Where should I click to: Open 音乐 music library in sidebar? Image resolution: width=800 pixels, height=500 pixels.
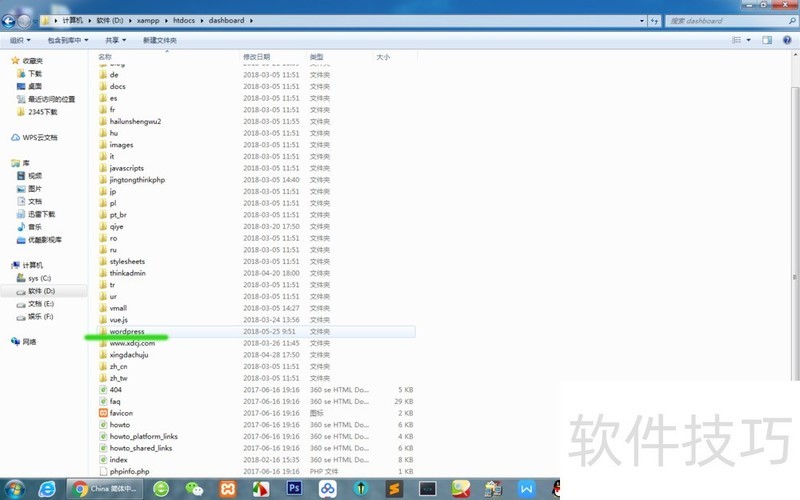pyautogui.click(x=29, y=227)
